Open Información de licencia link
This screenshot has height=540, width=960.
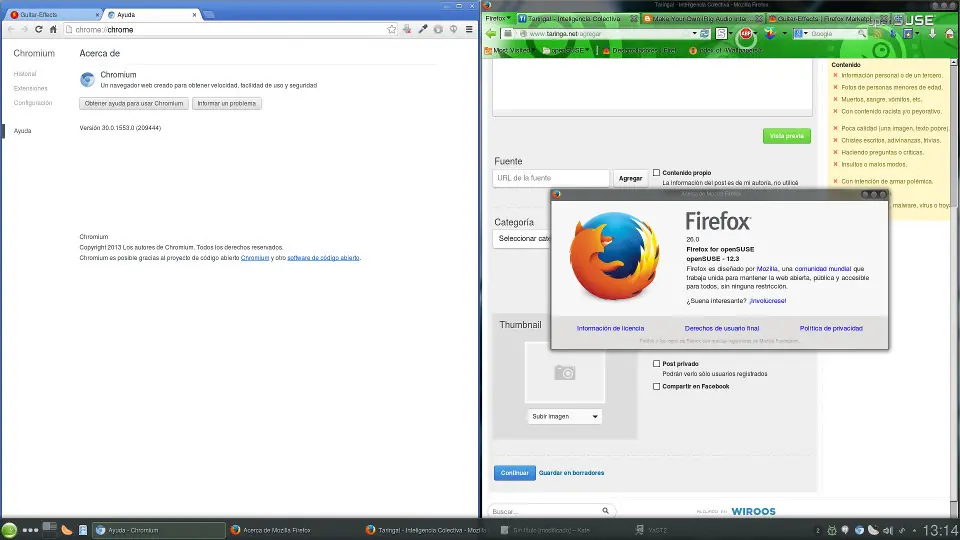610,328
